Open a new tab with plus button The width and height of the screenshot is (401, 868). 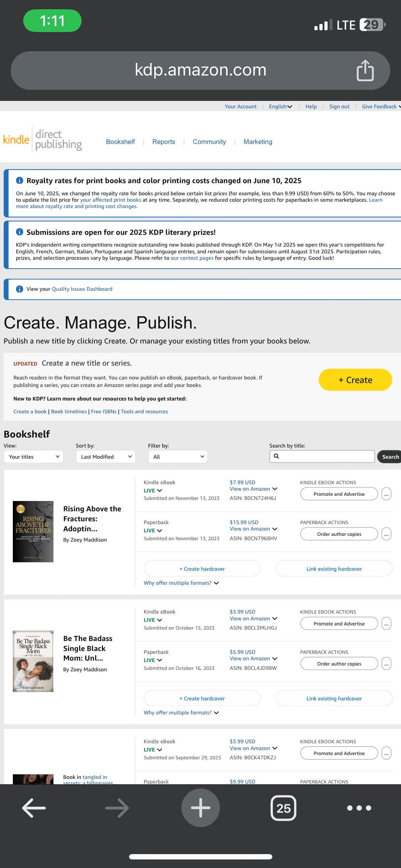(x=201, y=808)
